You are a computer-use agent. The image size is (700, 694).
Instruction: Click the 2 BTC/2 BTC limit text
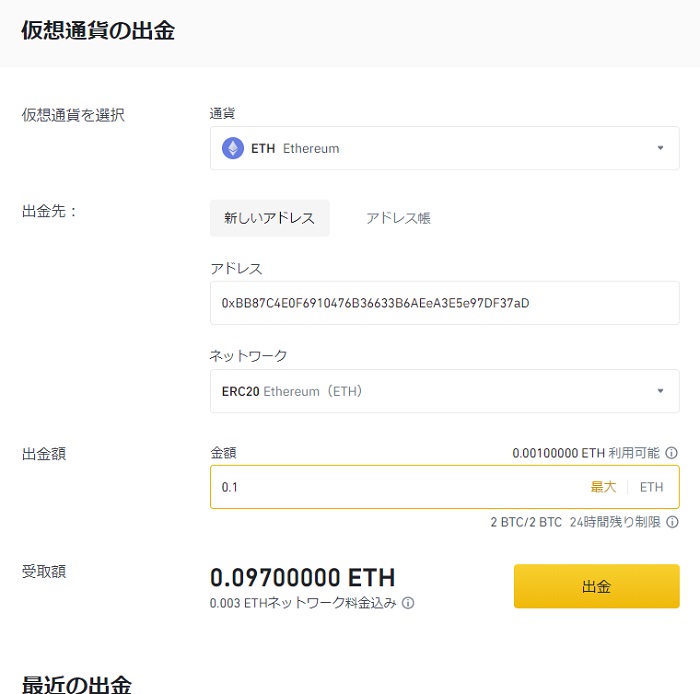(x=526, y=522)
